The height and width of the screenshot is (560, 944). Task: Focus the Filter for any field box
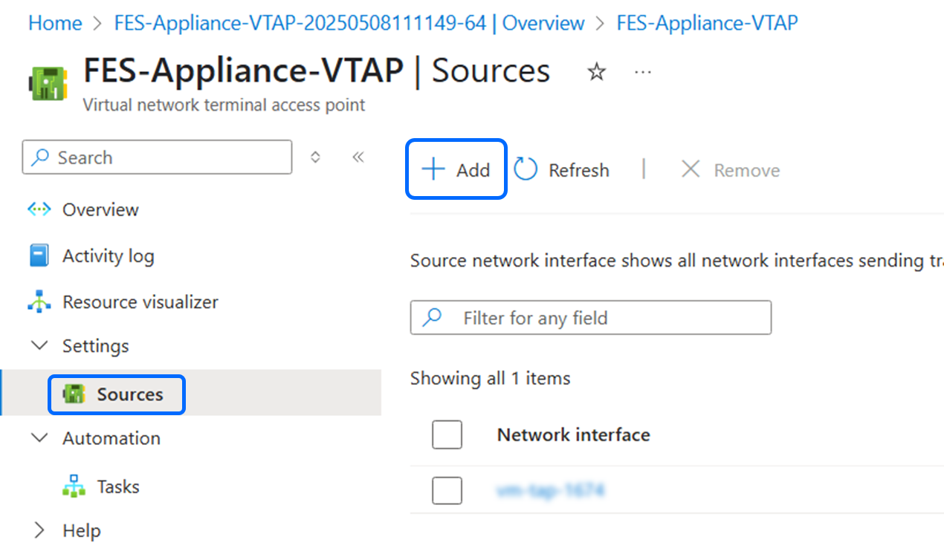591,318
